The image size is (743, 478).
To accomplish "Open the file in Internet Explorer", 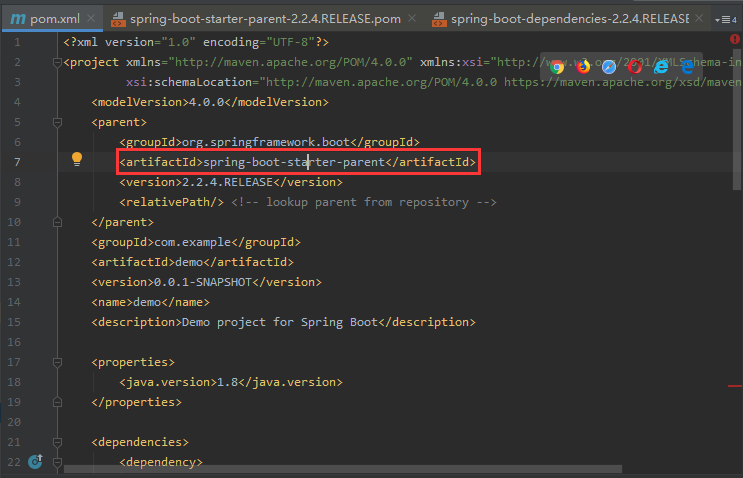I will pyautogui.click(x=661, y=67).
